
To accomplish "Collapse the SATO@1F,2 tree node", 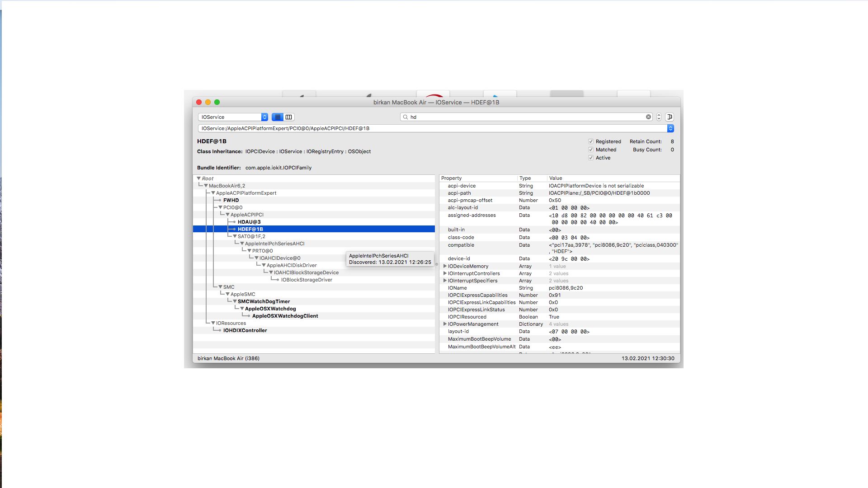I will coord(235,236).
